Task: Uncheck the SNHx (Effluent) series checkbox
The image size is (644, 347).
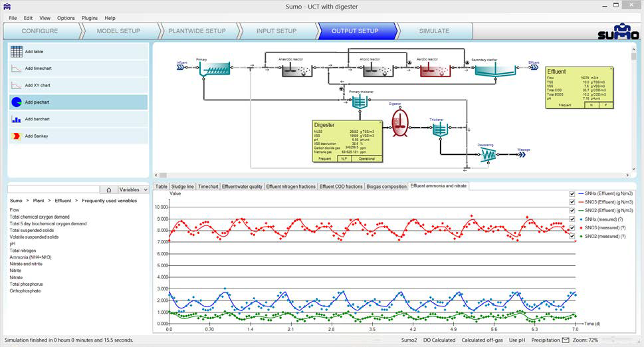Action: 572,193
